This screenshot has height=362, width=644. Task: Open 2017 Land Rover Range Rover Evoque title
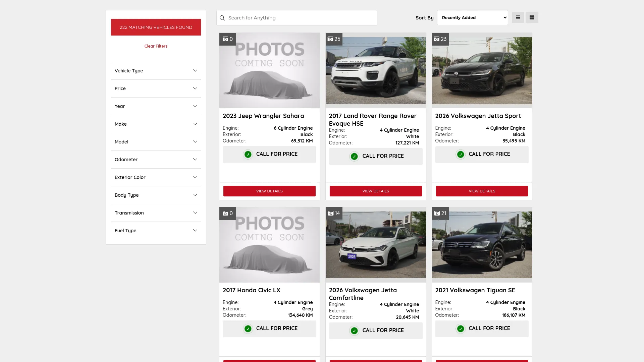[x=373, y=120]
